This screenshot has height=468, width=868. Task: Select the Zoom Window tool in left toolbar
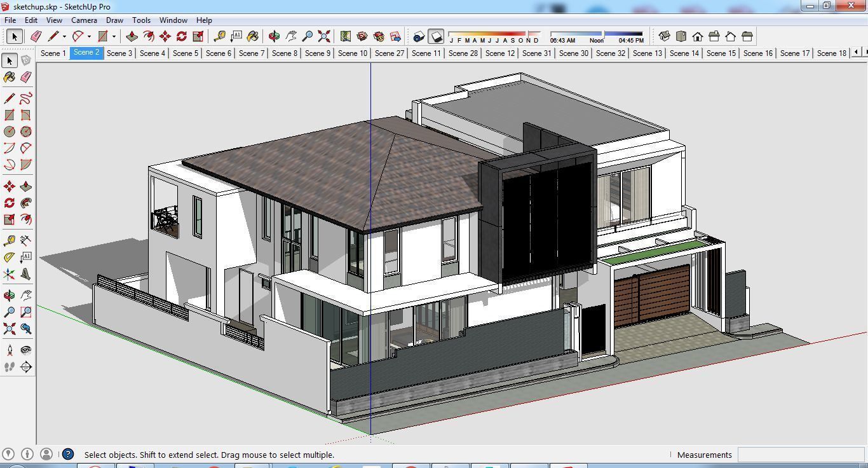(x=26, y=312)
